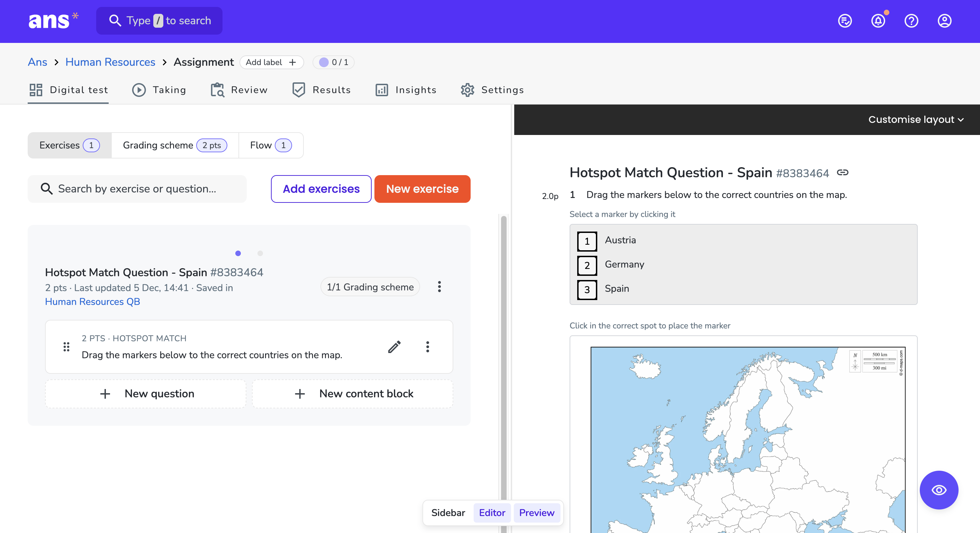The image size is (980, 533).
Task: Click the New content block button
Action: tap(352, 394)
